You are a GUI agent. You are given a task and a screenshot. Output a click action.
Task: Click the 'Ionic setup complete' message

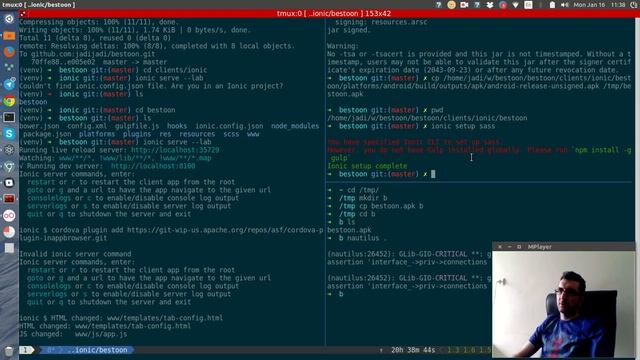pos(367,166)
